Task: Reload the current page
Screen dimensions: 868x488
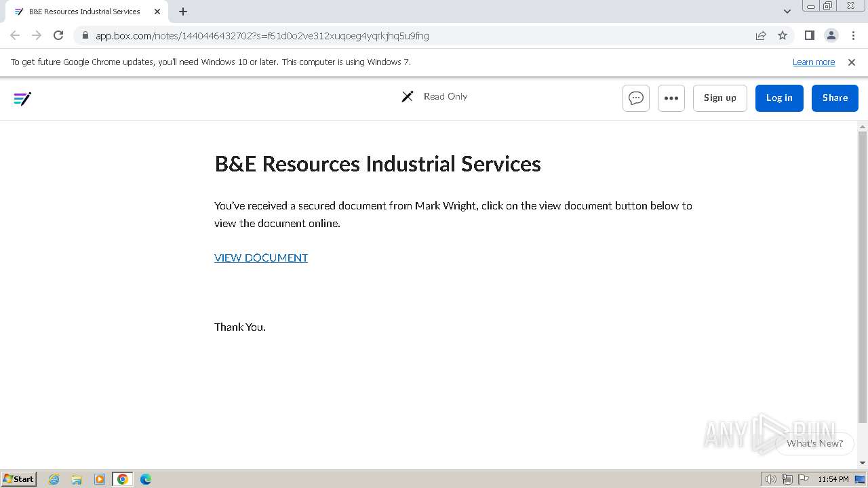Action: click(58, 35)
